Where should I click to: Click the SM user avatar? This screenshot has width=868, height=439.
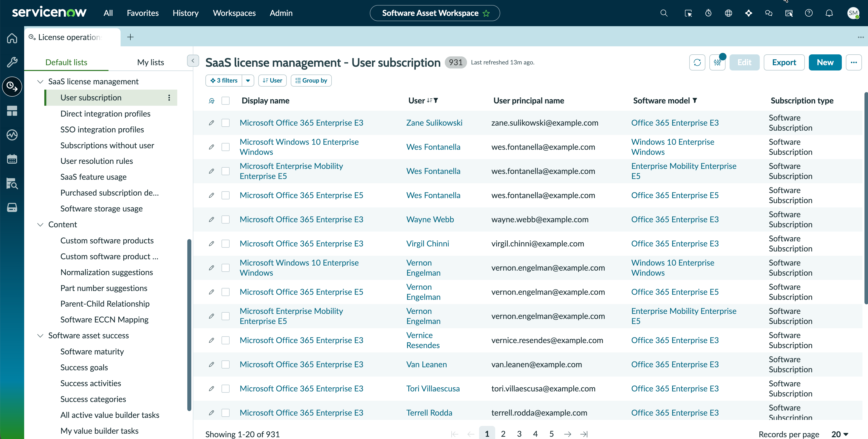pyautogui.click(x=853, y=13)
